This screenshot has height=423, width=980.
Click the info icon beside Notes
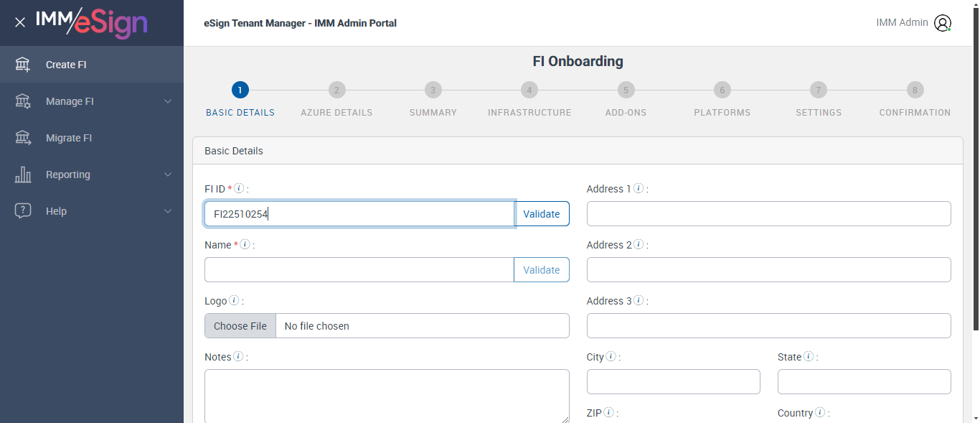(x=238, y=357)
